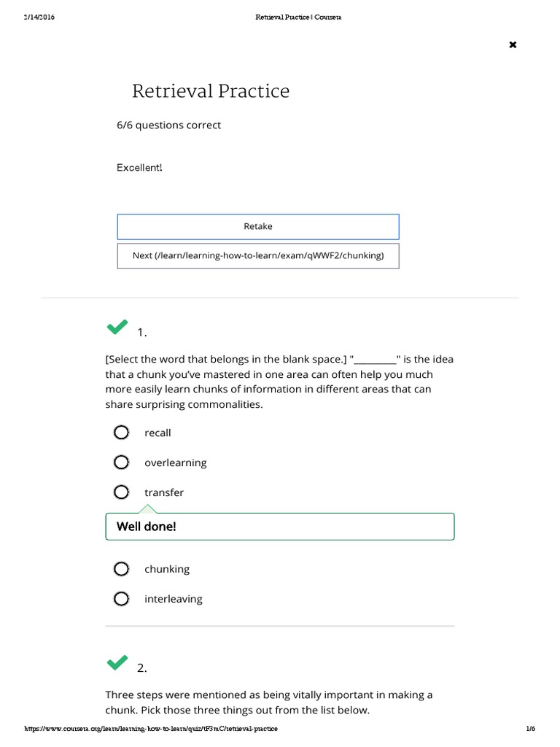Choose the 'overlearning' radio option
The width and height of the screenshot is (560, 747).
click(x=121, y=462)
